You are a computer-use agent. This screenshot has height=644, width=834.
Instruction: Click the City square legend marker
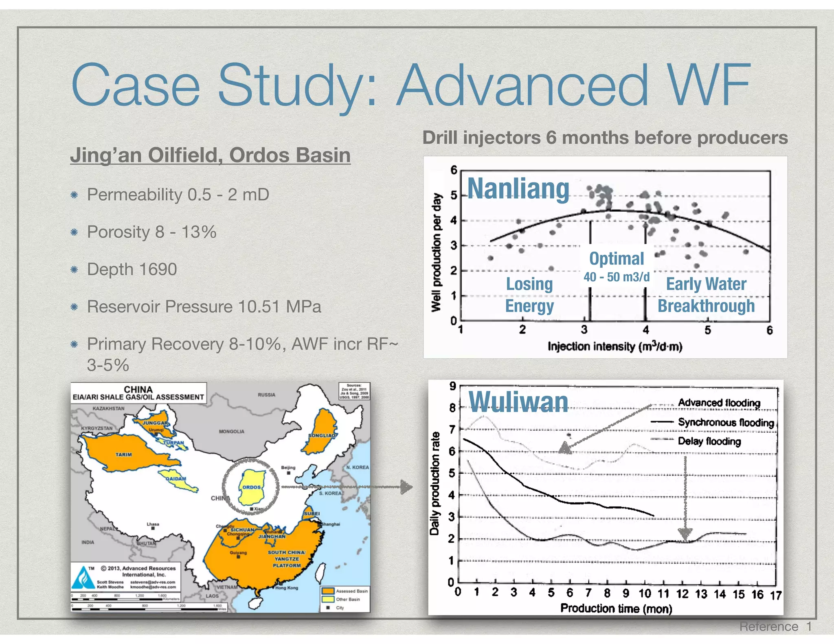(x=328, y=608)
